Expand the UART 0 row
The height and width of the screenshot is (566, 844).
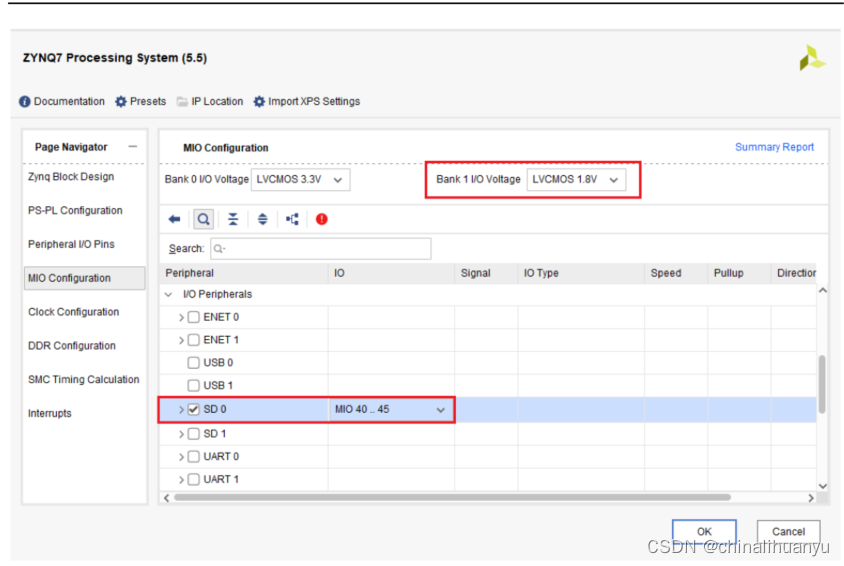point(181,457)
